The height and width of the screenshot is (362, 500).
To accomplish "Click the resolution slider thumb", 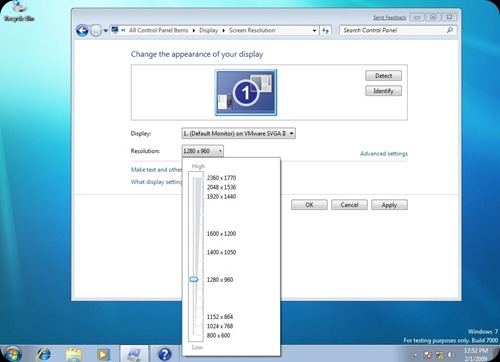I will (x=194, y=280).
